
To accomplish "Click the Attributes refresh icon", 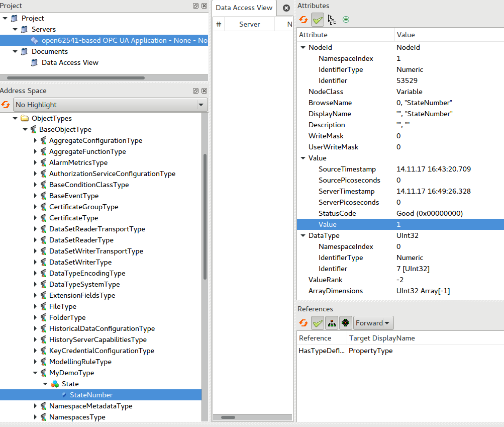I will click(304, 20).
